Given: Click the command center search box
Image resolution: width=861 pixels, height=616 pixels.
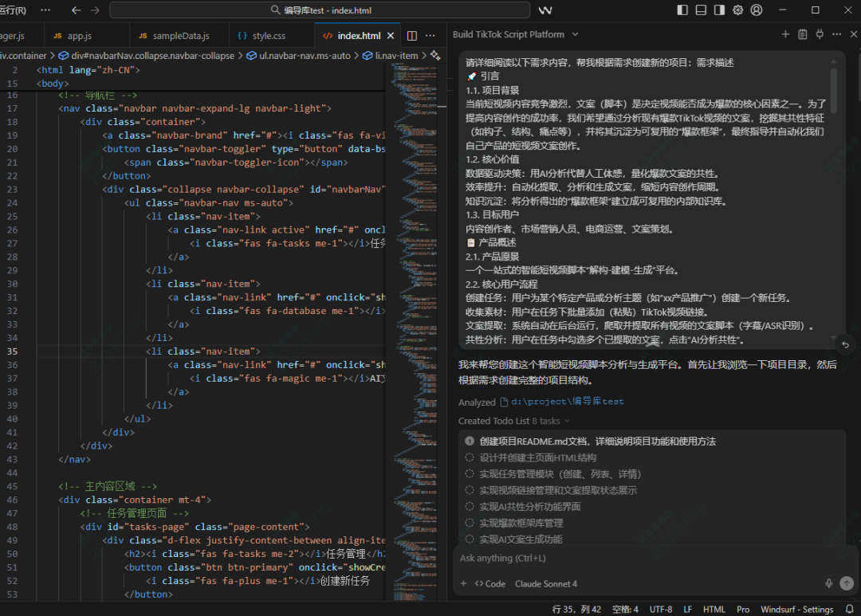Looking at the screenshot, I should (x=320, y=10).
